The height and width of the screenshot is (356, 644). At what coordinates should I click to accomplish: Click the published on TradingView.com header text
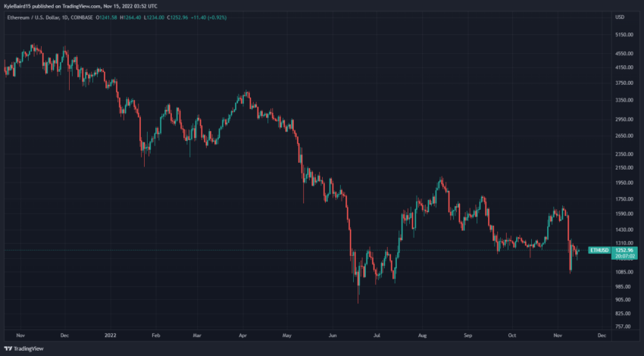point(67,6)
